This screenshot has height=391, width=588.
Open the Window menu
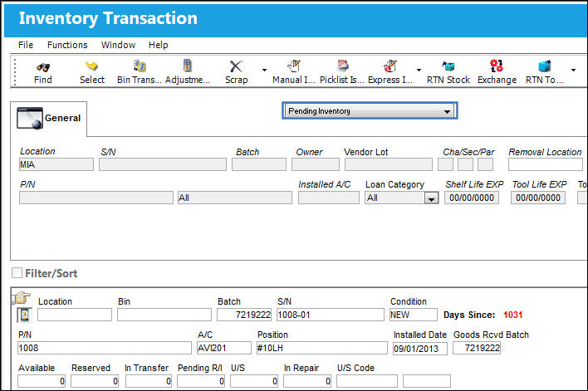pyautogui.click(x=118, y=45)
